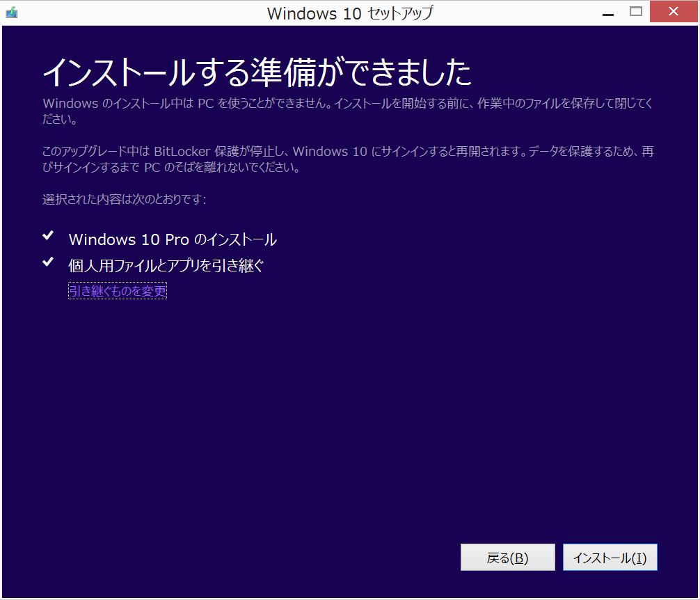700x600 pixels.
Task: Click the setup icon in the title bar
Action: (x=12, y=12)
